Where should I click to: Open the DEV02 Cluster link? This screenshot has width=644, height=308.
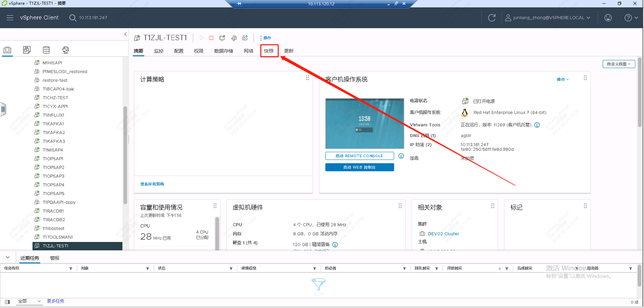click(x=443, y=234)
